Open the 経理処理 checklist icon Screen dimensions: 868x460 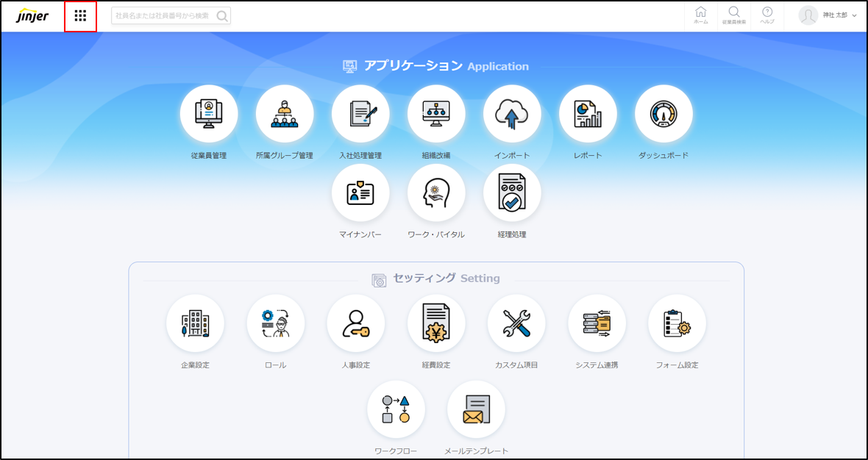pyautogui.click(x=512, y=193)
